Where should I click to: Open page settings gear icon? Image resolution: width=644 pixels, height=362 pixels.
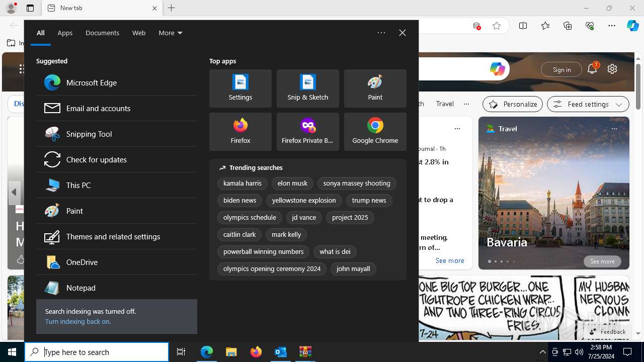[x=612, y=69]
